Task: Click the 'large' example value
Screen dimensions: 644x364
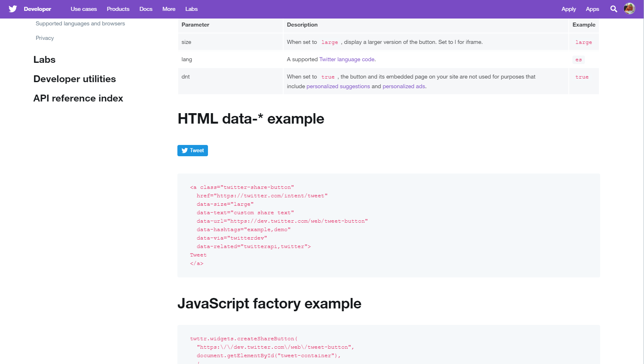Action: click(584, 42)
